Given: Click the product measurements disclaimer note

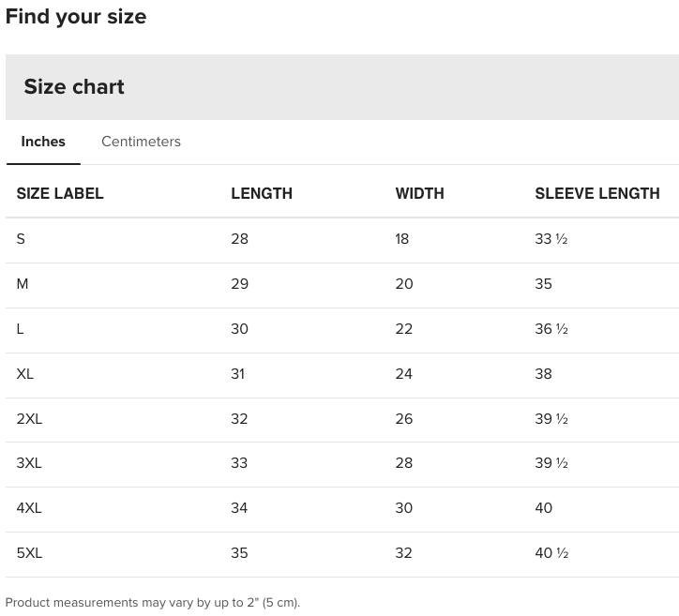Looking at the screenshot, I should (x=153, y=603).
